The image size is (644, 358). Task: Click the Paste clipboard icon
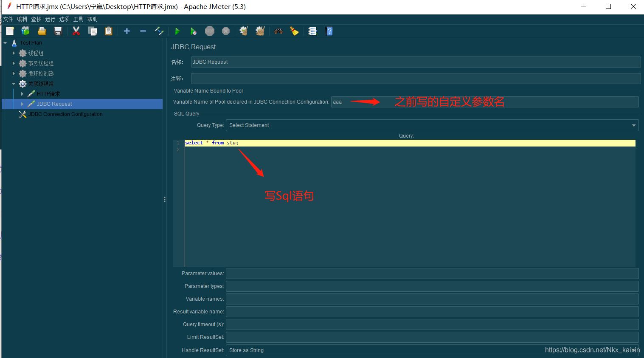pyautogui.click(x=109, y=31)
